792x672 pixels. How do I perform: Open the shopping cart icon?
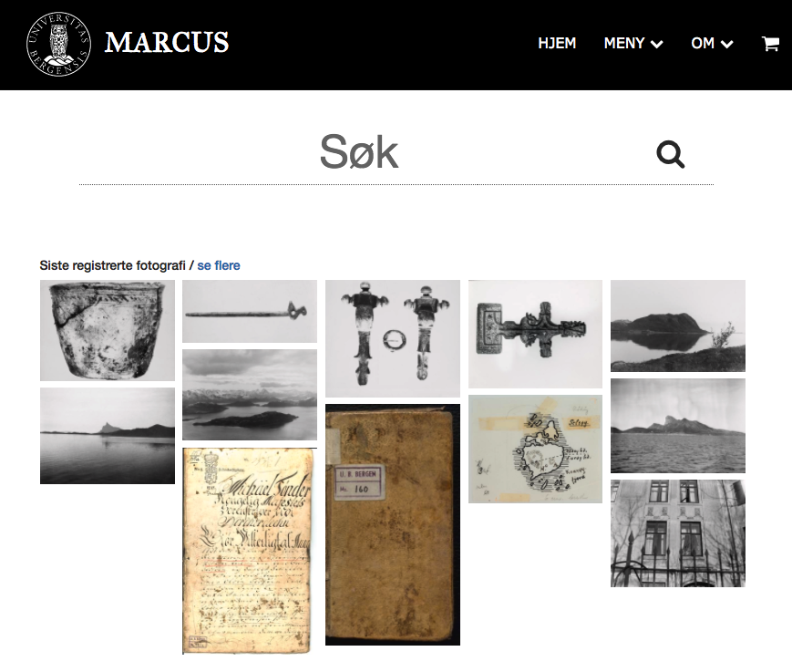pyautogui.click(x=770, y=44)
